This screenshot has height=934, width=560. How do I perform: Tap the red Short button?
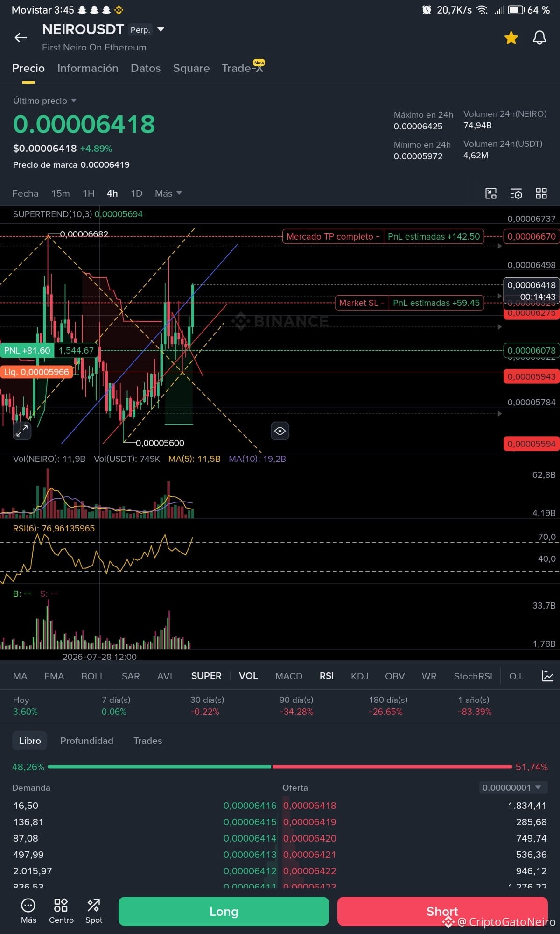tap(442, 911)
